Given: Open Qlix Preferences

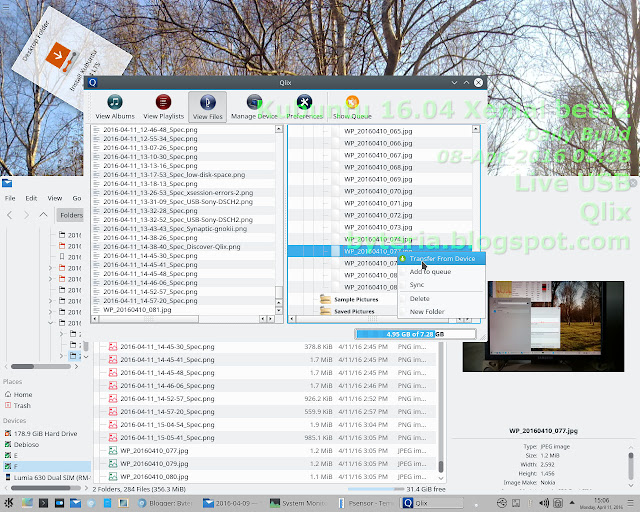Looking at the screenshot, I should point(304,107).
